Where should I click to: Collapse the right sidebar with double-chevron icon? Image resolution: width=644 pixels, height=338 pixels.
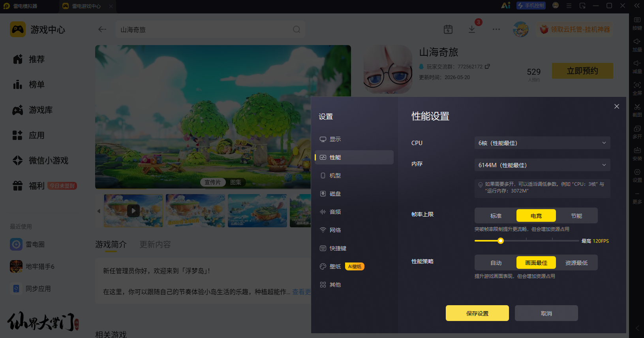[x=636, y=6]
